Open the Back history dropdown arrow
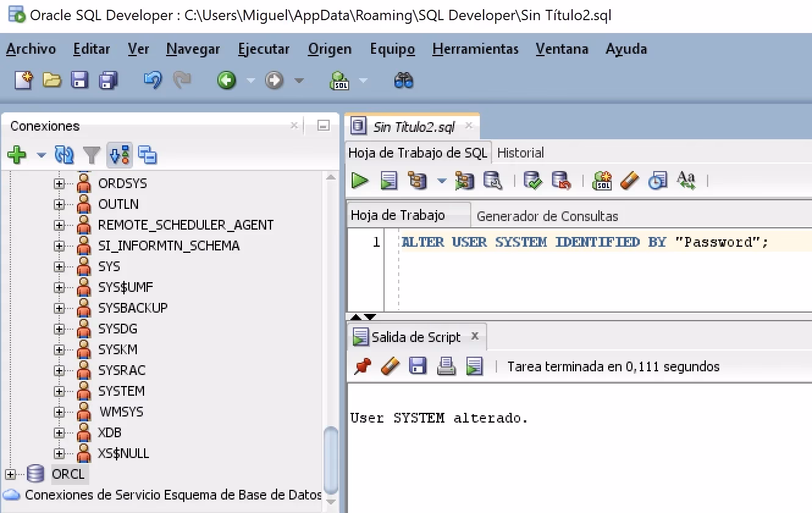The width and height of the screenshot is (812, 513). [x=251, y=80]
